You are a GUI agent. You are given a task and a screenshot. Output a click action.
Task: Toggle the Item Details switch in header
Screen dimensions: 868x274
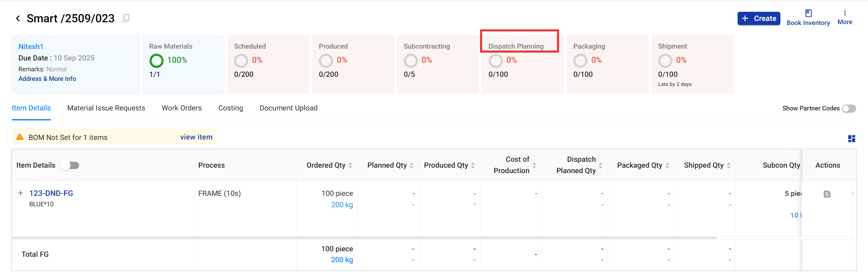point(70,165)
